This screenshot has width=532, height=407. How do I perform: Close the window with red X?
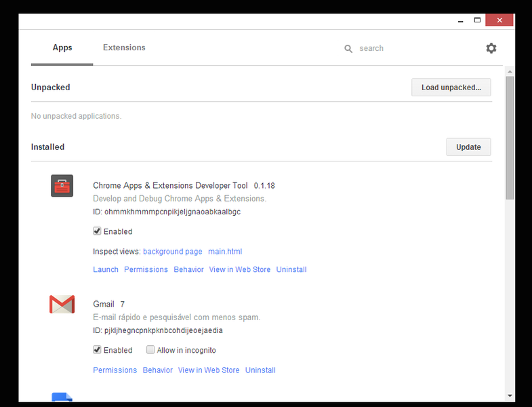499,20
